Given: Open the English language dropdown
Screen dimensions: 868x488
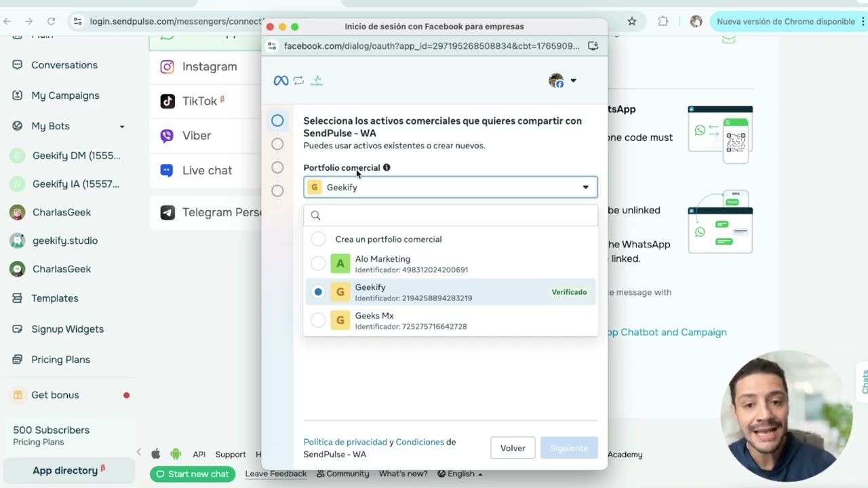Looking at the screenshot, I should tap(460, 474).
